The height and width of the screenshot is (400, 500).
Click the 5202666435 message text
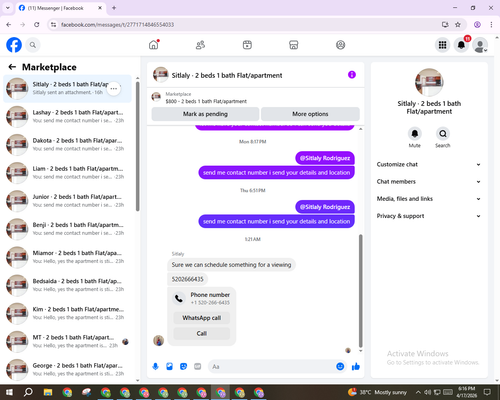coord(187,279)
